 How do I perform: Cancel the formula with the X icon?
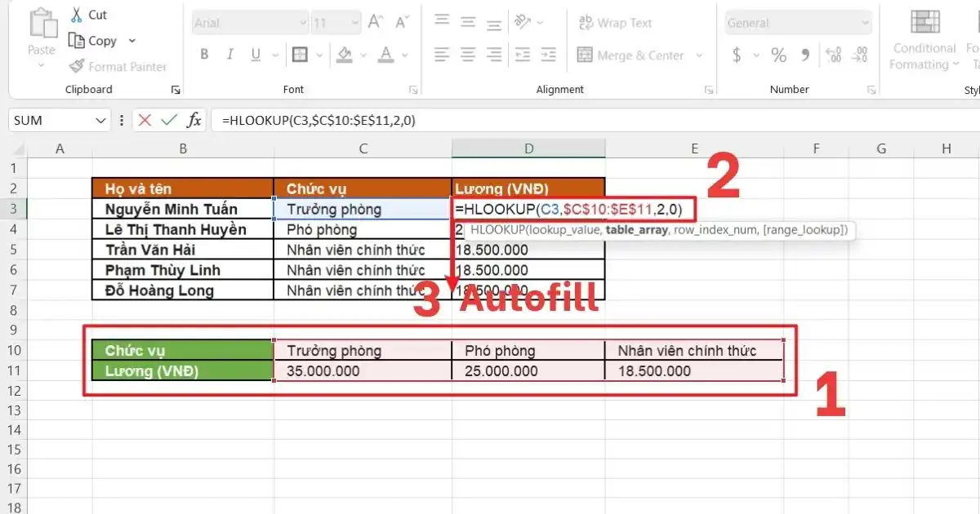145,120
